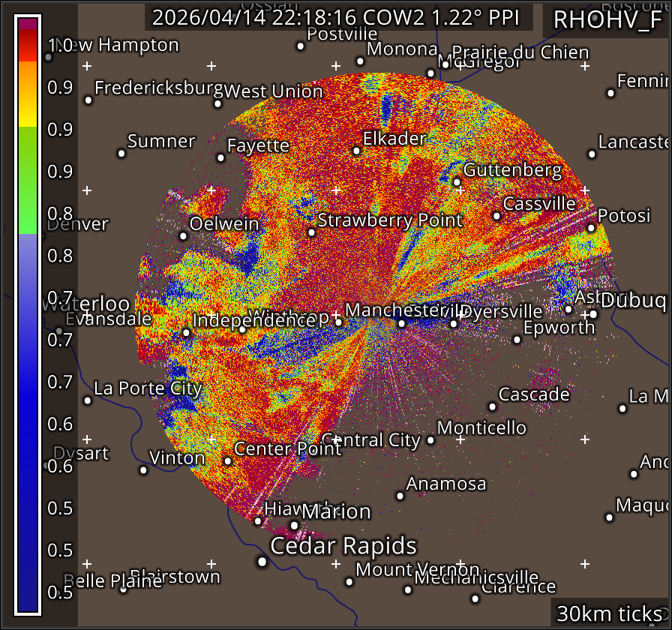Select the Elkader city marker dot

click(356, 151)
